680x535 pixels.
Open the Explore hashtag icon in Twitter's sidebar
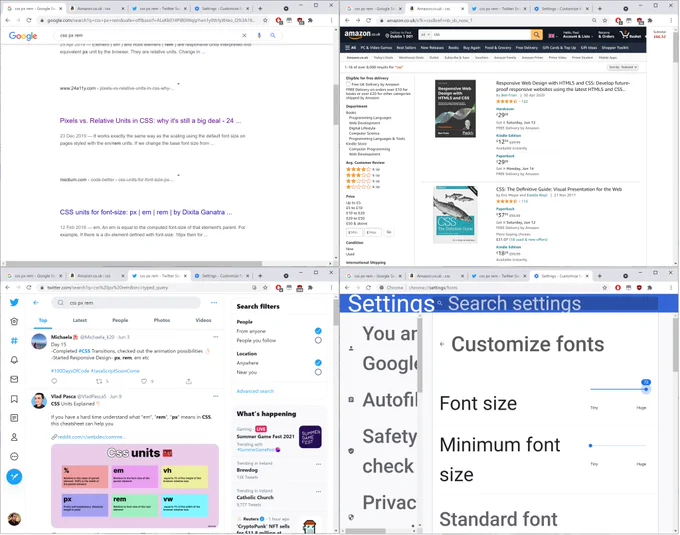[14, 341]
